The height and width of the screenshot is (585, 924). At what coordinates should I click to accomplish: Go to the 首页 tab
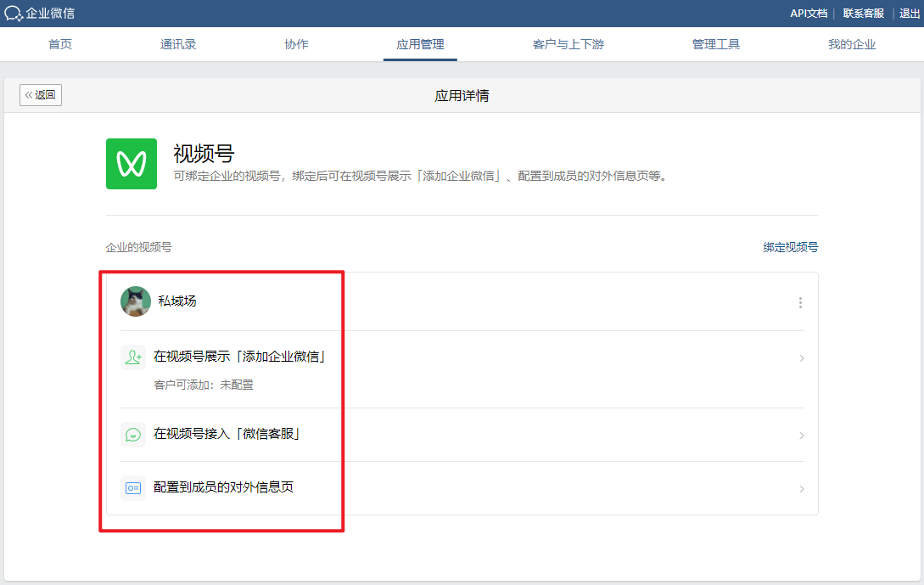(60, 44)
